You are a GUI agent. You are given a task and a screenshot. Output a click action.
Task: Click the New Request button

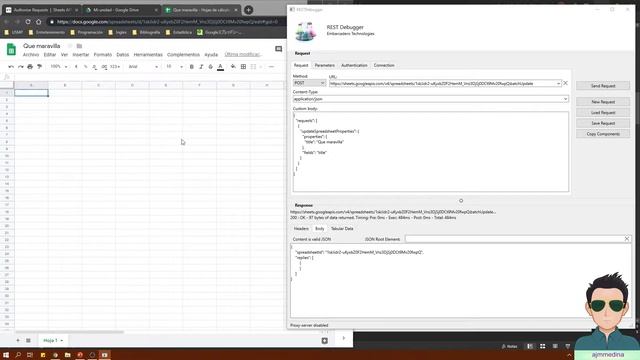pos(603,102)
